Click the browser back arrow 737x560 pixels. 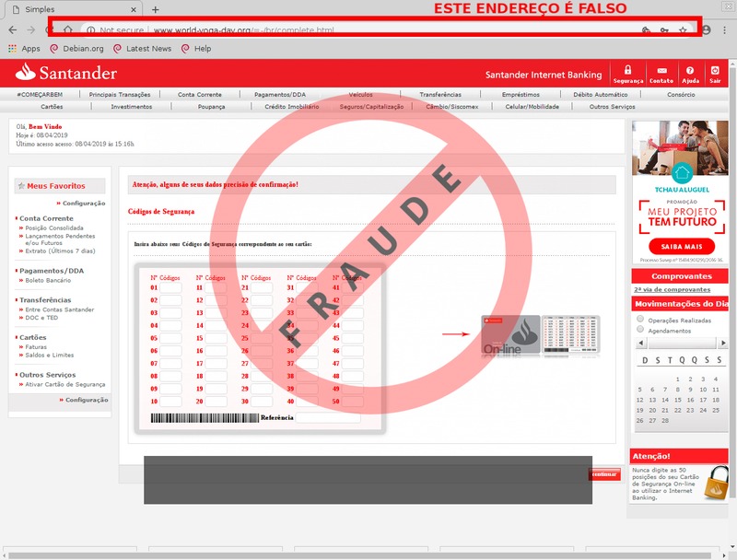(x=13, y=29)
